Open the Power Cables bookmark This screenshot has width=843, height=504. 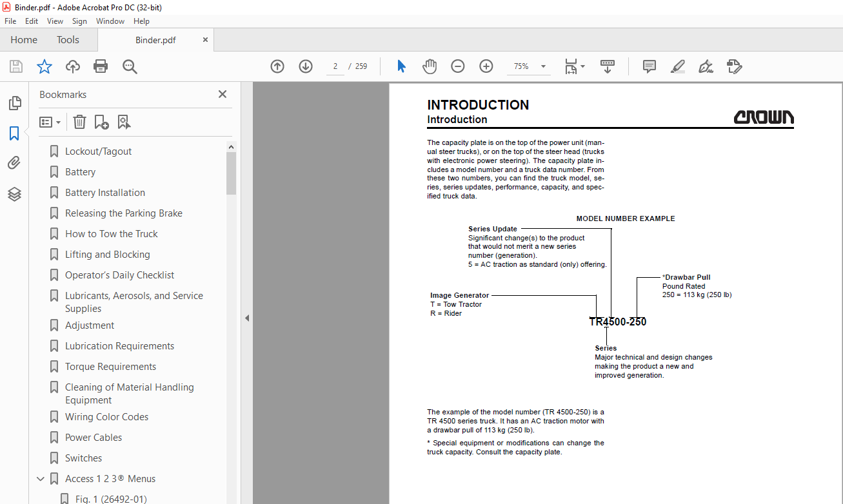94,438
